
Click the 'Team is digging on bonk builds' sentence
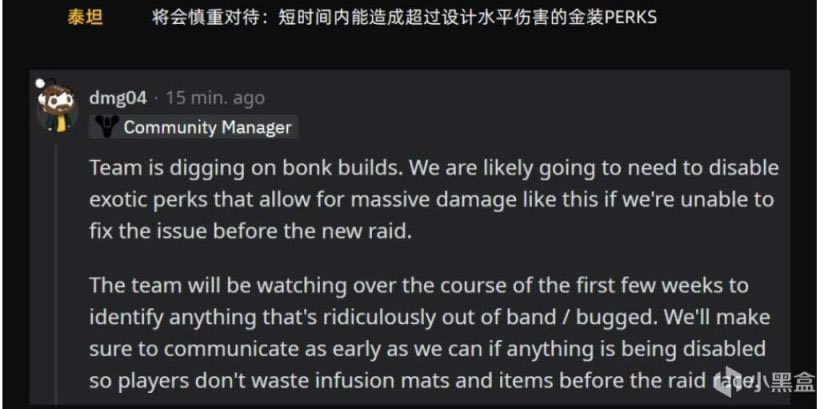pos(247,168)
